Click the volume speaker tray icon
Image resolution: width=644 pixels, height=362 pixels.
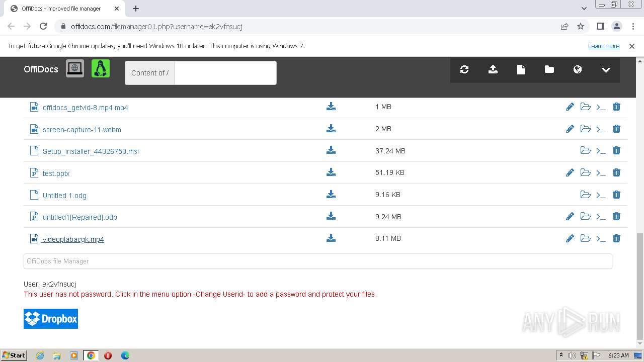coord(572,355)
